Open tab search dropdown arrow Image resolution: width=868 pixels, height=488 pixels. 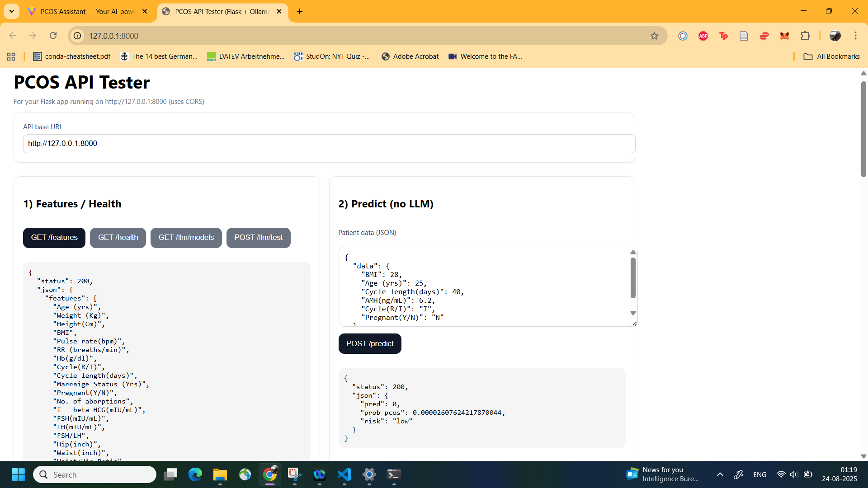(11, 11)
